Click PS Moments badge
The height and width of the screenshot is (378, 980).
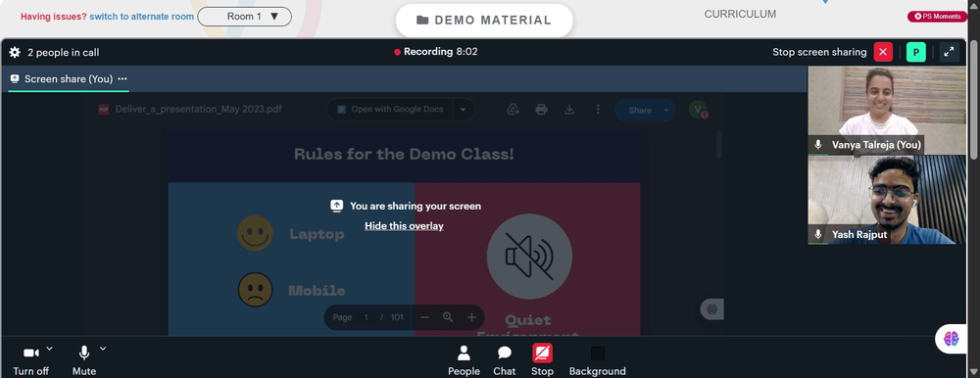point(938,17)
